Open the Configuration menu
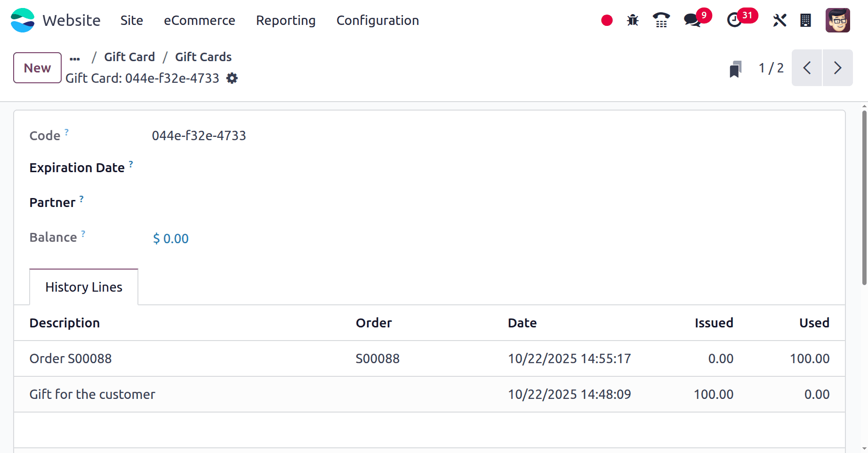Image resolution: width=868 pixels, height=453 pixels. click(378, 20)
